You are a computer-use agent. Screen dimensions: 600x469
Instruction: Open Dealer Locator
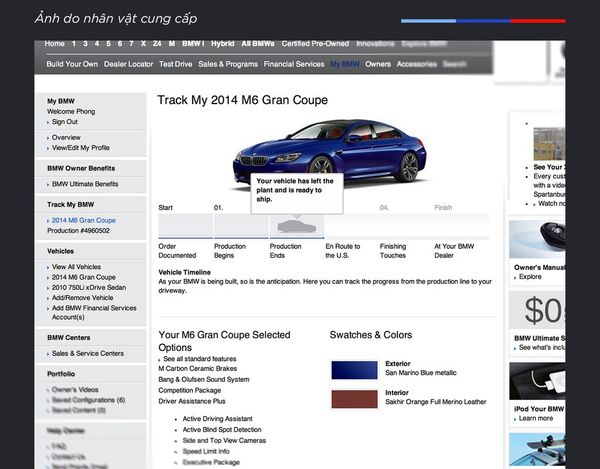tap(129, 64)
